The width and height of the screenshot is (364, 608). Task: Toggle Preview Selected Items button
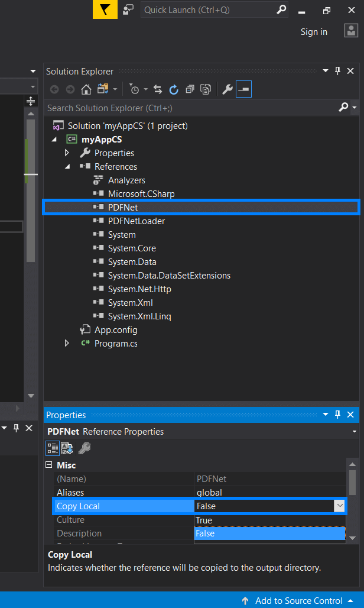244,89
